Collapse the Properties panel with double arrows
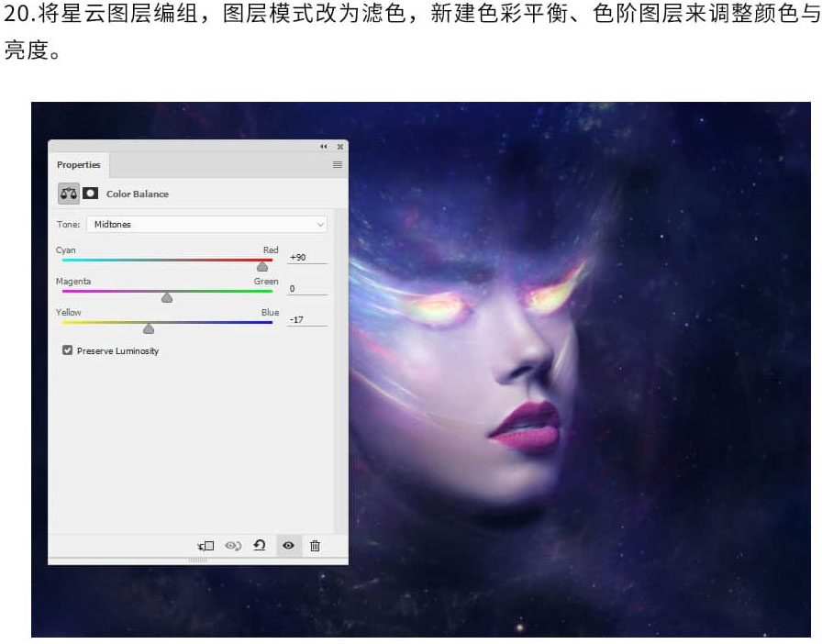 click(324, 147)
